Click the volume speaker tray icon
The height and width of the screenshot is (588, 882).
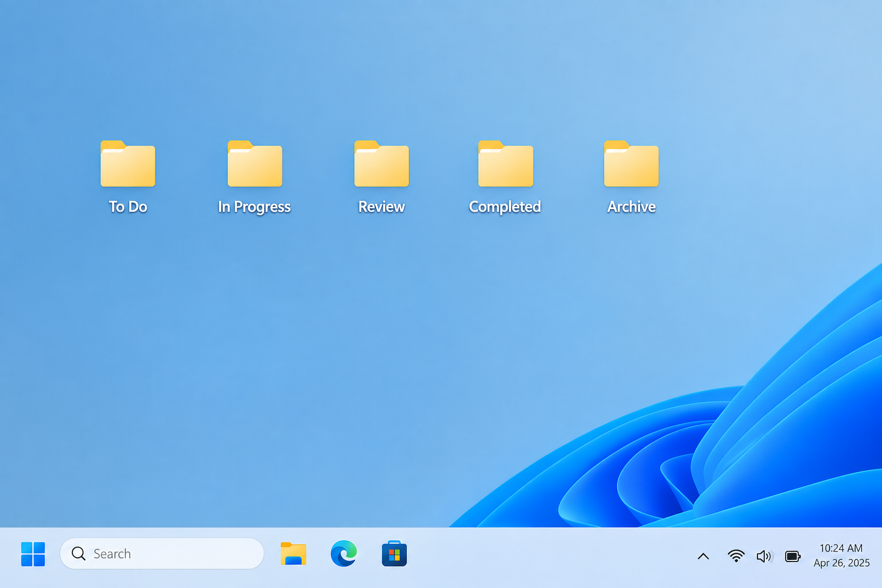pos(764,556)
